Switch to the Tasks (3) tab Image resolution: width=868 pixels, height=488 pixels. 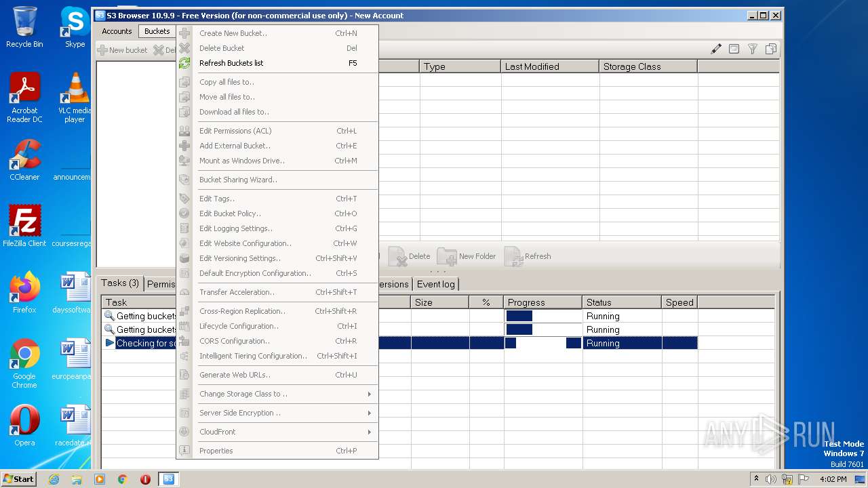[120, 283]
